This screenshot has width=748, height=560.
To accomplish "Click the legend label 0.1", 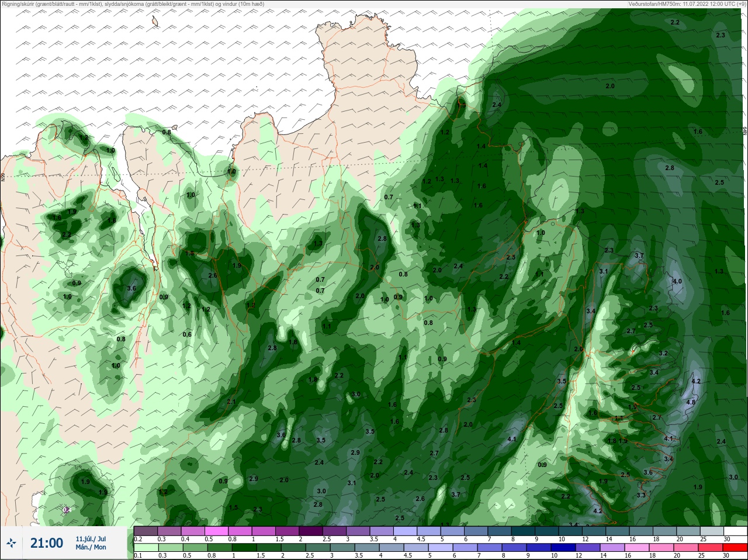I will click(138, 555).
